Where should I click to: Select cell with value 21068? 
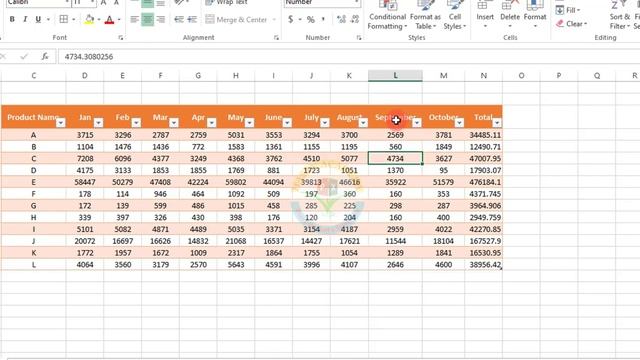236,241
